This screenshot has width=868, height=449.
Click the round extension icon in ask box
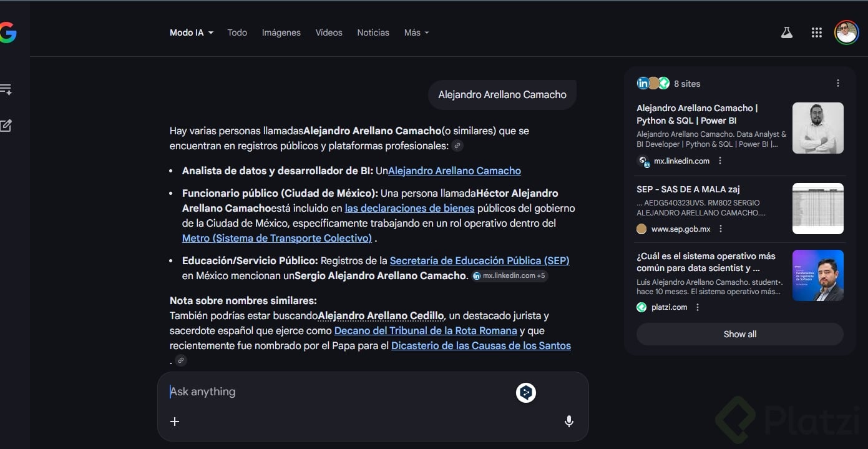(x=526, y=392)
